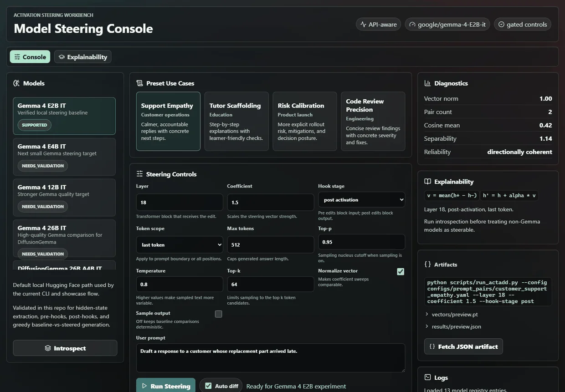Click the graduation cap icon on Explainability tab

coord(62,57)
